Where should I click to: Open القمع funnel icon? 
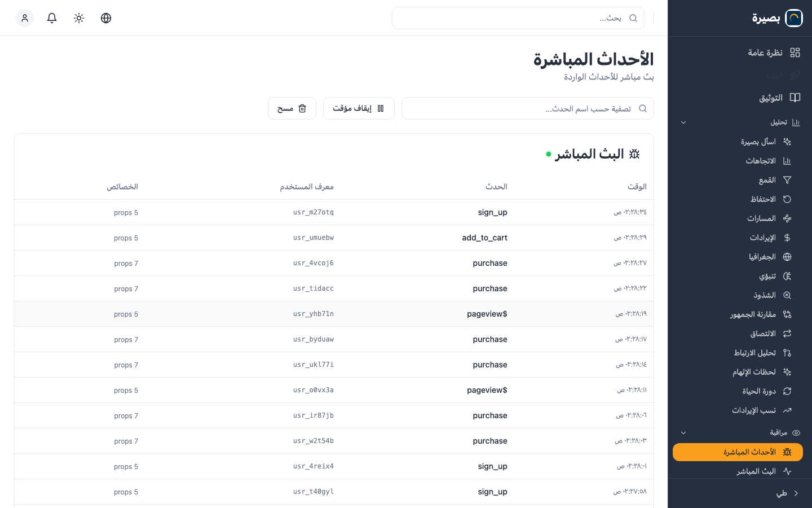pyautogui.click(x=787, y=180)
